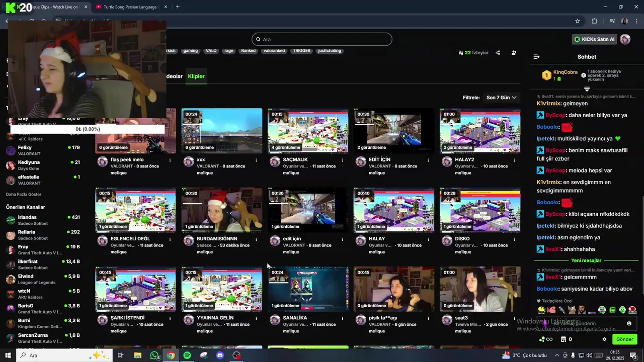Open three-dot menu for HALAY2 clip
This screenshot has height=362, width=644.
514,160
